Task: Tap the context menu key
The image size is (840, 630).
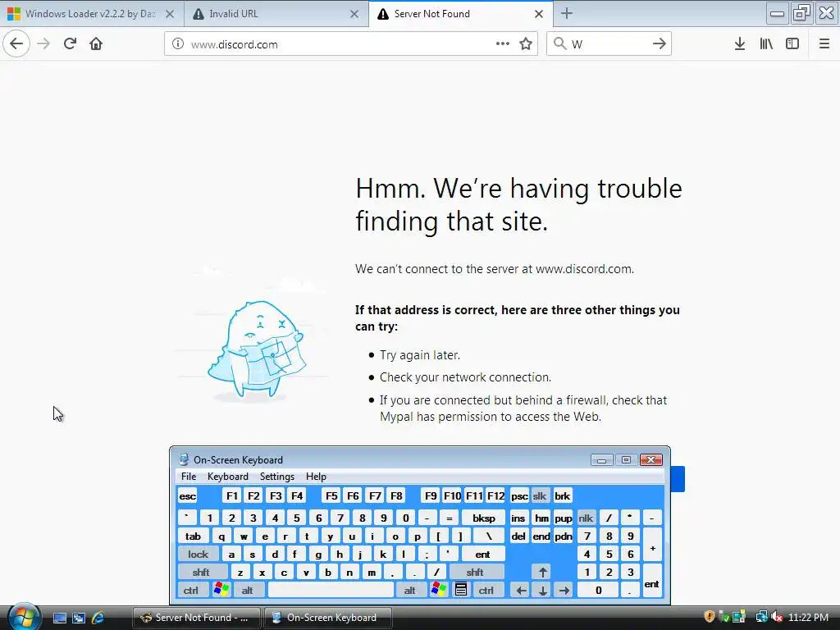Action: pos(461,590)
